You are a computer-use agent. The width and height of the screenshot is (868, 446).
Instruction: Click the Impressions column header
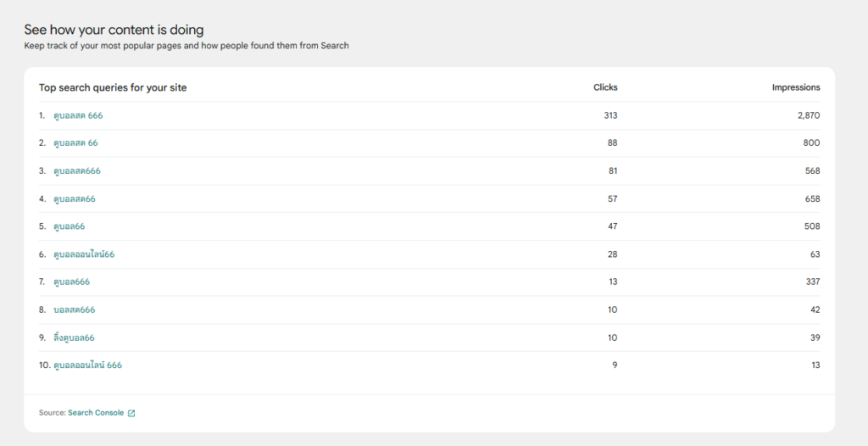tap(796, 87)
